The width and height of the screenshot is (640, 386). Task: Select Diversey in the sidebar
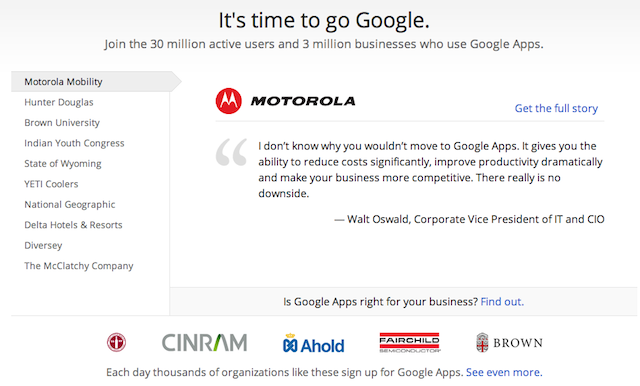click(43, 245)
